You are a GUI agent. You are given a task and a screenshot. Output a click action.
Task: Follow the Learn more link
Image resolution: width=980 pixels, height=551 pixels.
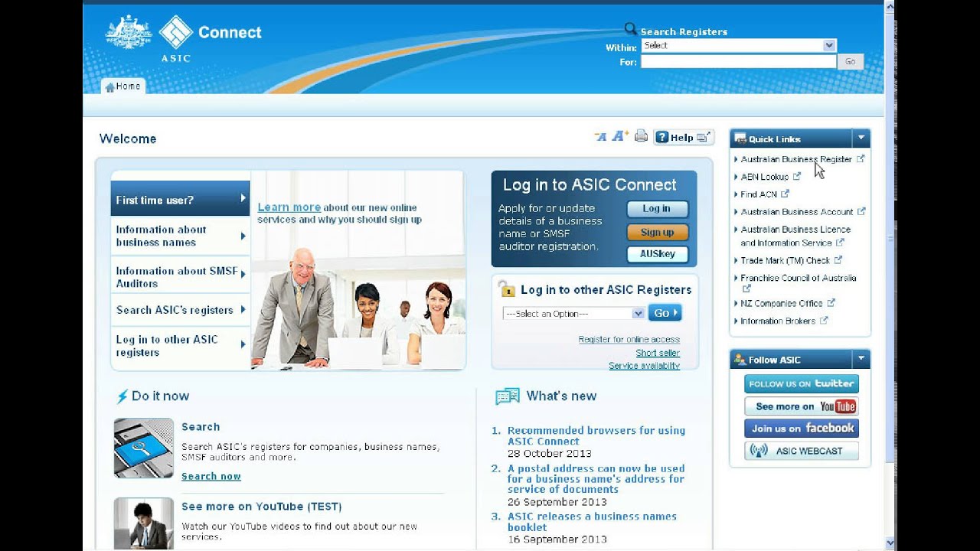289,207
